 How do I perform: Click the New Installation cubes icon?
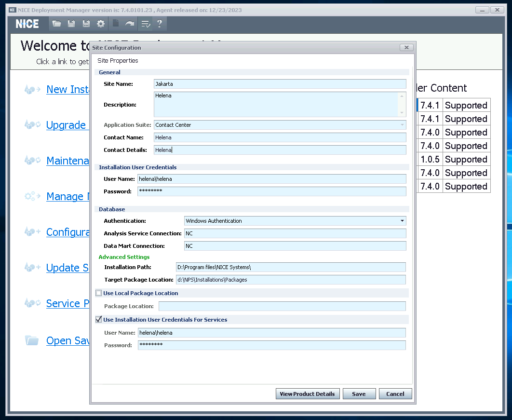click(x=32, y=89)
